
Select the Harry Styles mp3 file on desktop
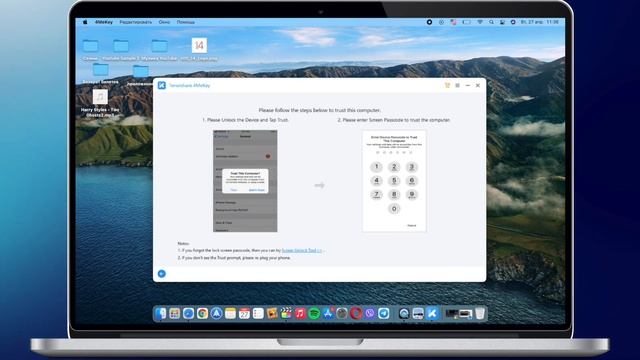(100, 104)
